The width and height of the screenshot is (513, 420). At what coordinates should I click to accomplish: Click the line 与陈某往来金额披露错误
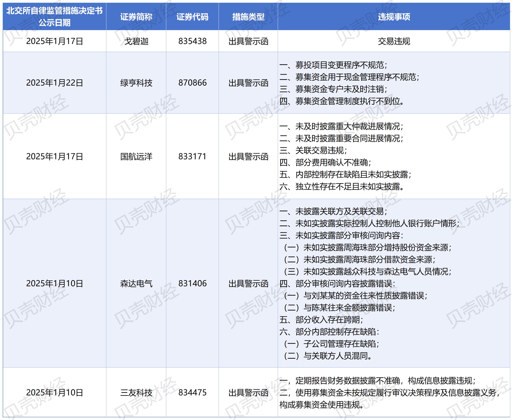340,307
